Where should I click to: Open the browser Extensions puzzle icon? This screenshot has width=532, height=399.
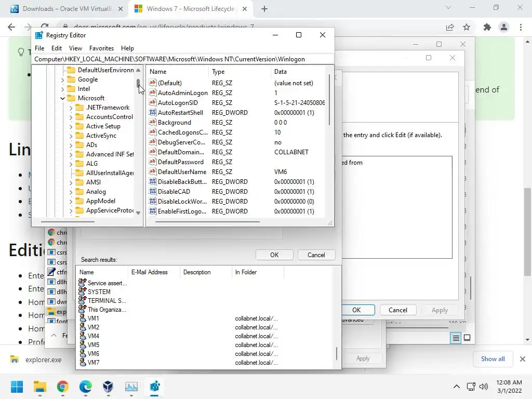tap(487, 27)
